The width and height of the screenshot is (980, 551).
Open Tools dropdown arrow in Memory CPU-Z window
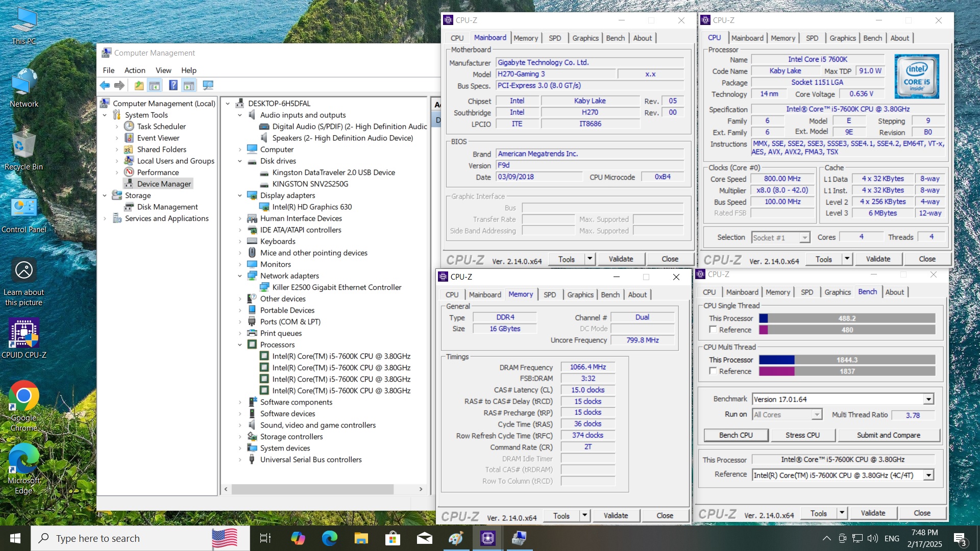point(584,515)
